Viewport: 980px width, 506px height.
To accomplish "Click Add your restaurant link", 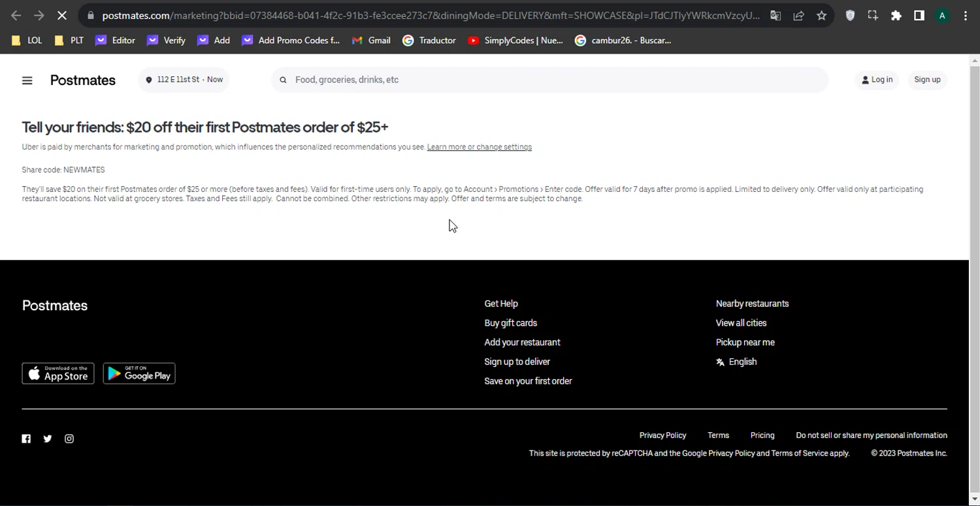I will point(522,342).
